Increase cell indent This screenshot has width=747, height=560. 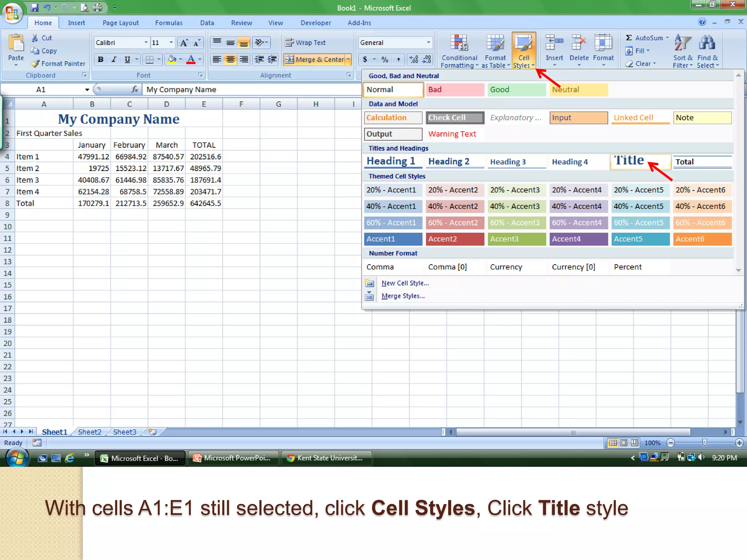click(x=272, y=59)
